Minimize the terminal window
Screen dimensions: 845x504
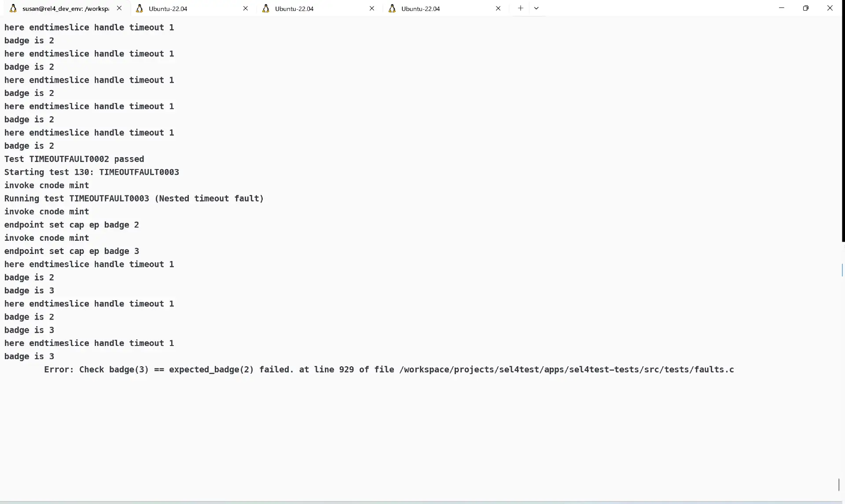tap(782, 8)
